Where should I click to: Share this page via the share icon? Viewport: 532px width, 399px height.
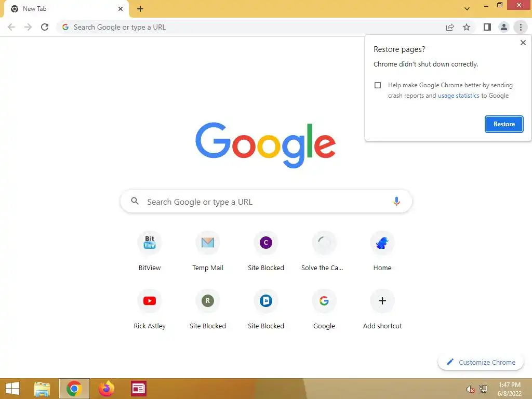click(x=450, y=27)
